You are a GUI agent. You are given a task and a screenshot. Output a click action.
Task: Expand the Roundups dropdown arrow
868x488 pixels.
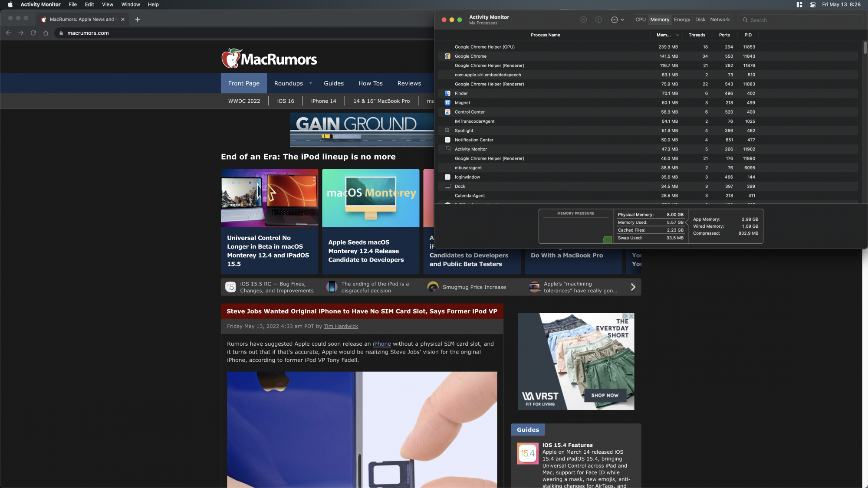click(x=311, y=83)
